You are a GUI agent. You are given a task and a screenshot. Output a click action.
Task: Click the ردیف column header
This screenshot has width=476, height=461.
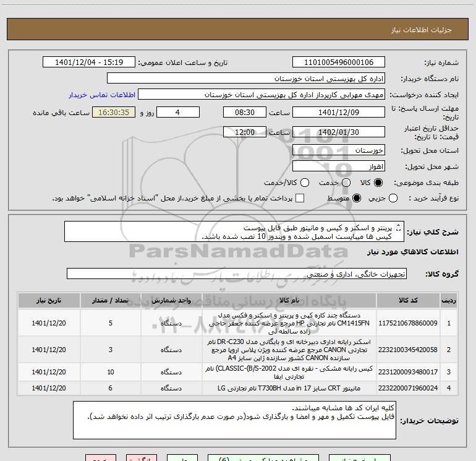tap(449, 301)
